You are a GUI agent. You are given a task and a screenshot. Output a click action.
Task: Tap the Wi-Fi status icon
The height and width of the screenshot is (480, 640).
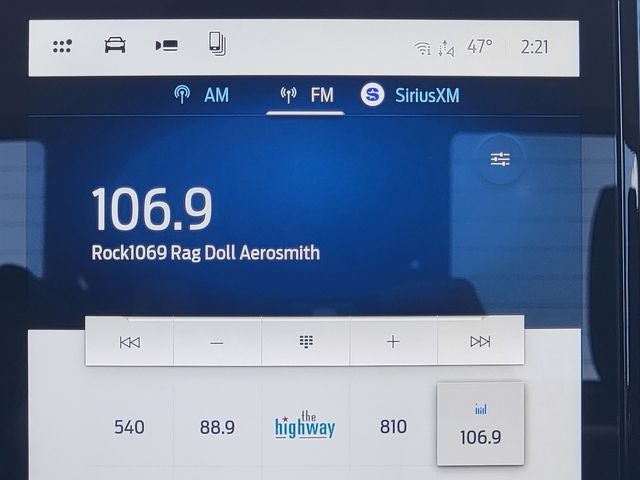423,48
